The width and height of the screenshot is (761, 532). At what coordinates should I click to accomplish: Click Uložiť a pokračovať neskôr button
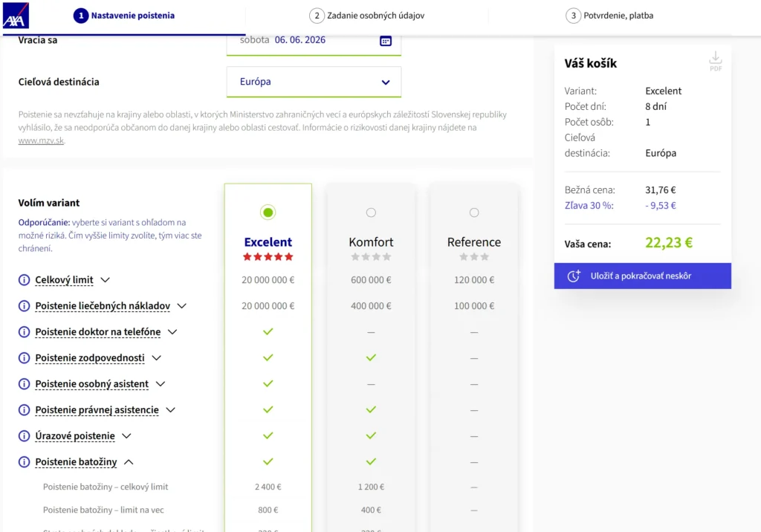pyautogui.click(x=643, y=276)
